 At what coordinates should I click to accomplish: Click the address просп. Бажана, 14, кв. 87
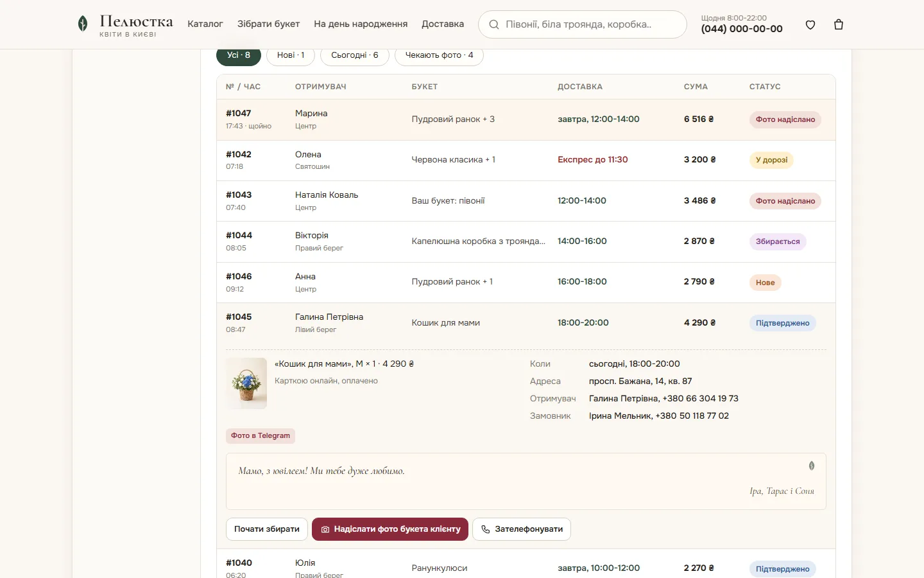[x=640, y=381]
